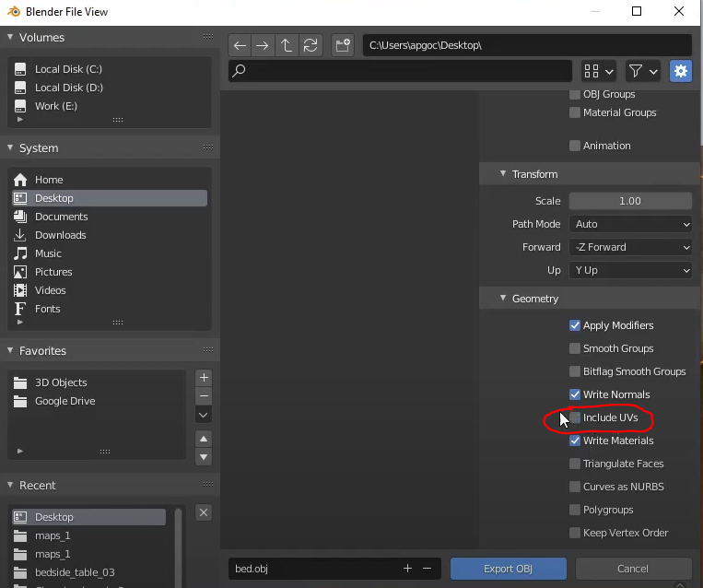Refresh the file list
The height and width of the screenshot is (588, 703).
310,45
